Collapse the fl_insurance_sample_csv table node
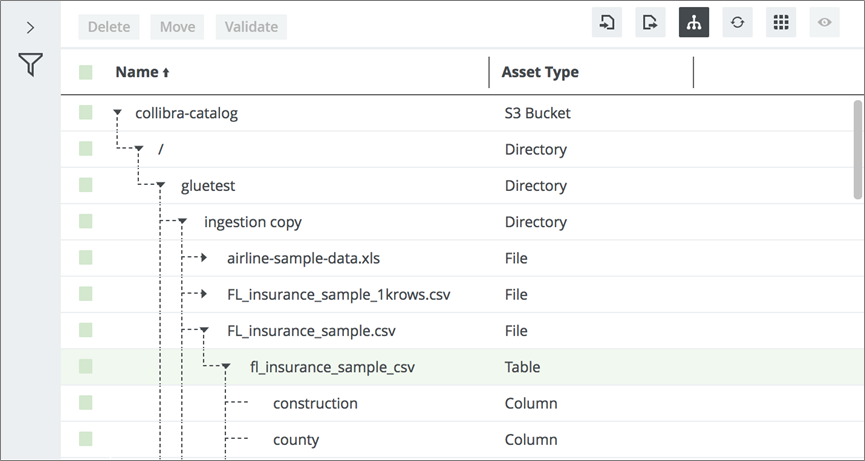The image size is (865, 461). [x=227, y=368]
